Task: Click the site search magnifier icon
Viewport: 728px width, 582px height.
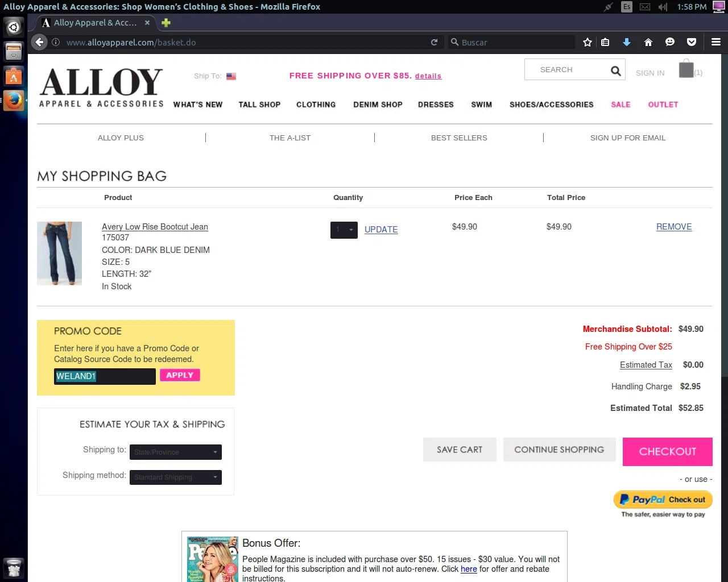Action: 615,70
